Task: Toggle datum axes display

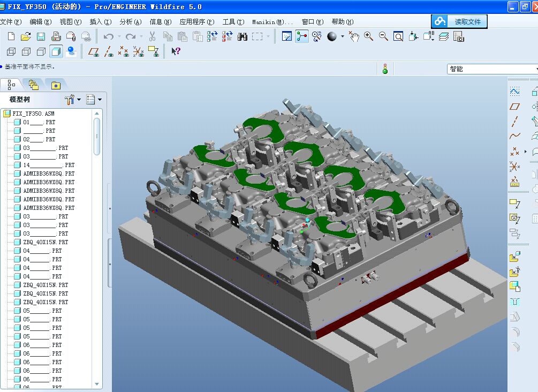Action: 109,52
